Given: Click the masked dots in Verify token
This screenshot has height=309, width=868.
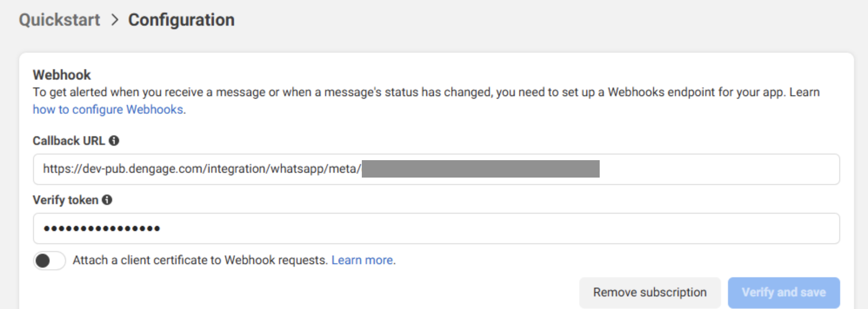Looking at the screenshot, I should tap(102, 228).
